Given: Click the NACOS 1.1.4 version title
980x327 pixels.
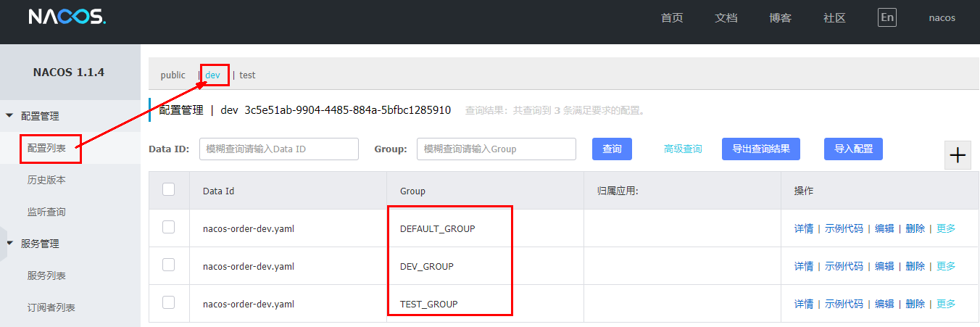Looking at the screenshot, I should [x=69, y=73].
